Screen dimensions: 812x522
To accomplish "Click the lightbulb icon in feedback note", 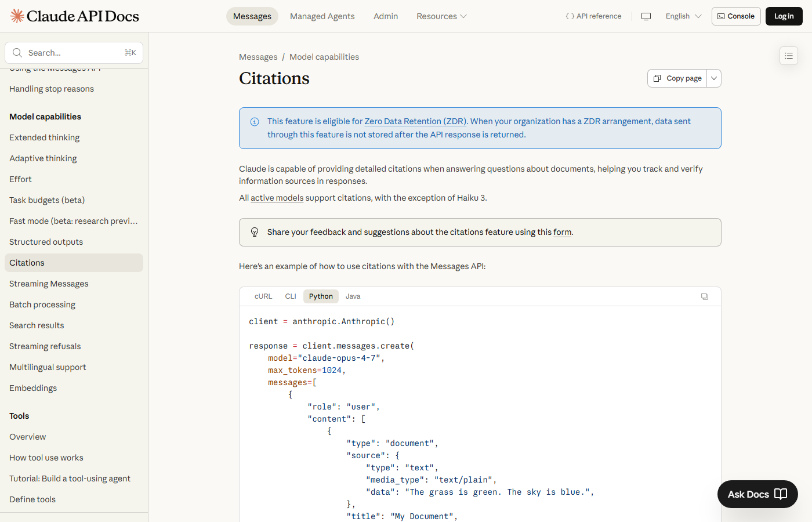I will (x=254, y=232).
